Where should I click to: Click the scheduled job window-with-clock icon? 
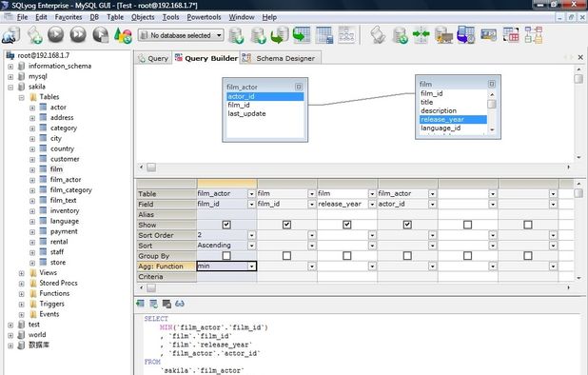466,35
